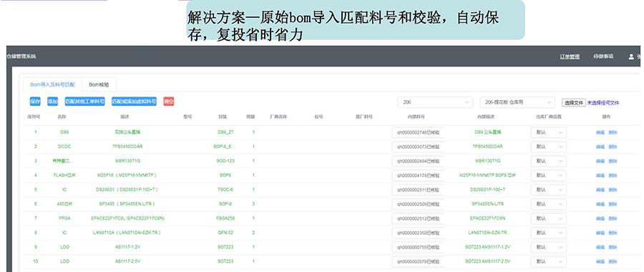Click the 匹配其他工单料号 button
Viewport: 644px width, 272px height.
click(x=85, y=102)
